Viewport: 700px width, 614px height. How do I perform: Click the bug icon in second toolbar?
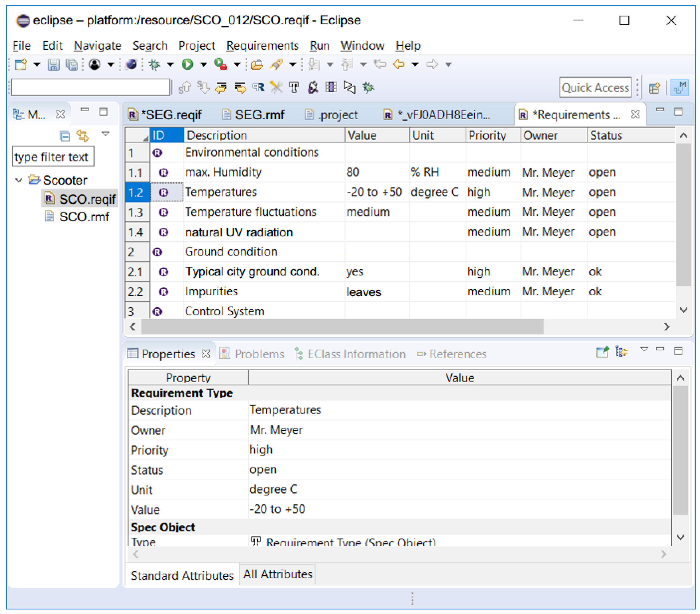(x=368, y=88)
